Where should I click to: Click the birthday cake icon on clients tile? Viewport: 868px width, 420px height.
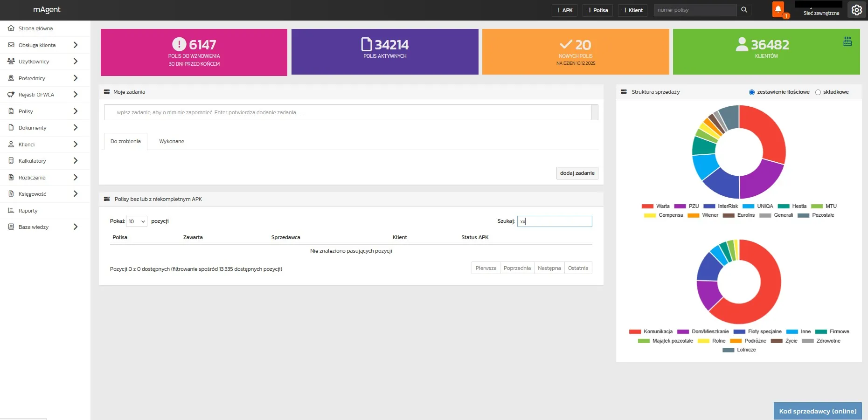pos(847,41)
